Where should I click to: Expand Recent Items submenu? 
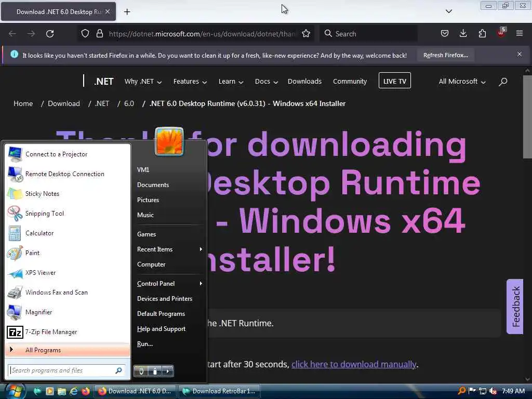(169, 249)
